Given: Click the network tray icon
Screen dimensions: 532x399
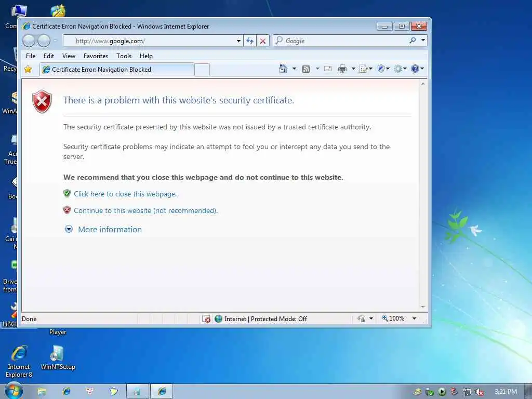Looking at the screenshot, I should 467,392.
